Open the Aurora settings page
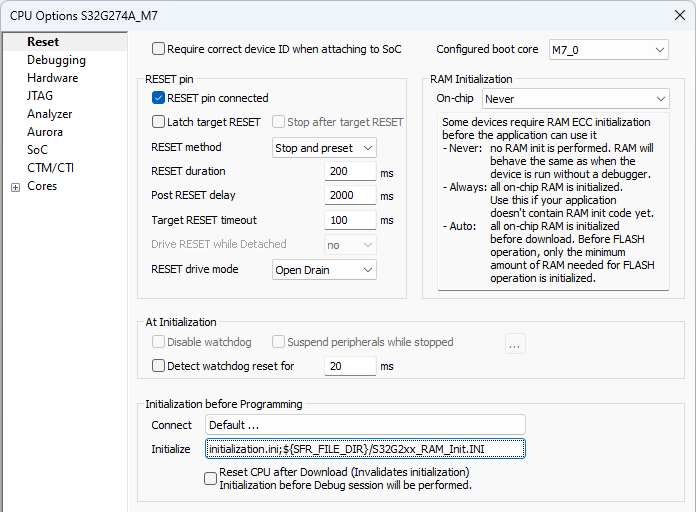 click(45, 132)
